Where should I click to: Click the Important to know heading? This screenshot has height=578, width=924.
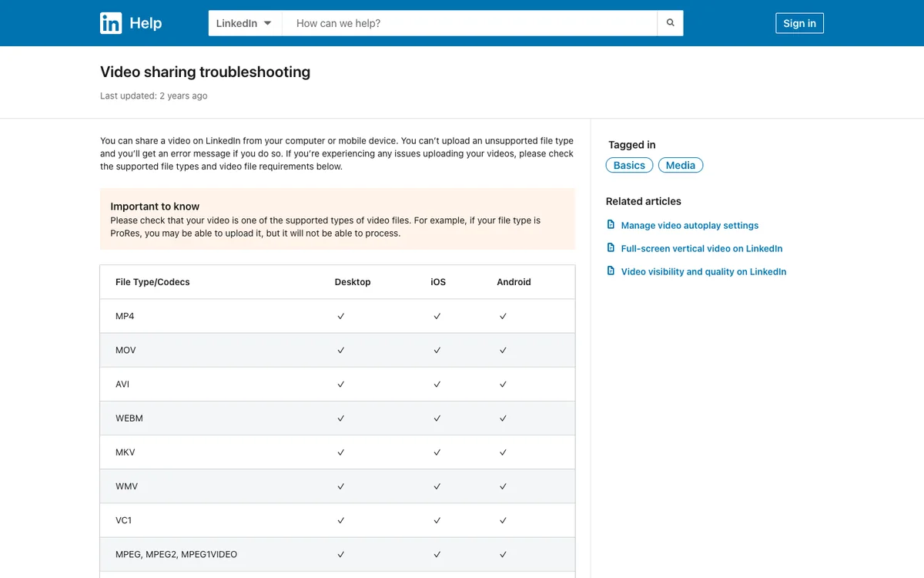(155, 207)
